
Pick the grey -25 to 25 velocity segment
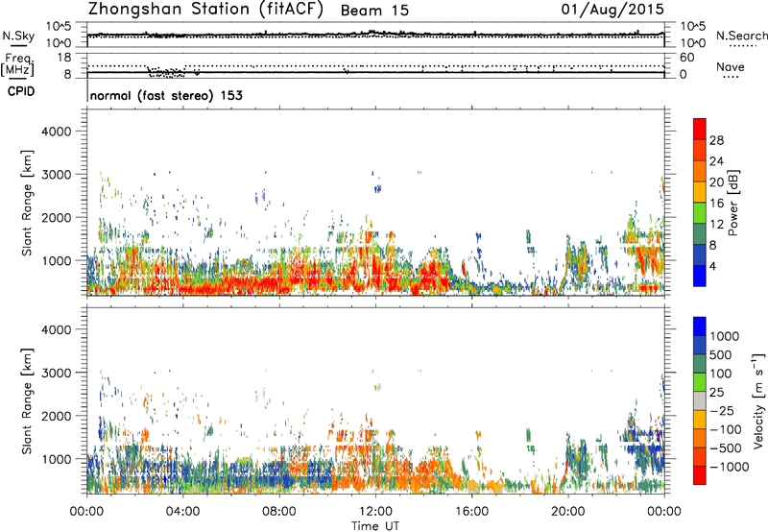pyautogui.click(x=700, y=401)
